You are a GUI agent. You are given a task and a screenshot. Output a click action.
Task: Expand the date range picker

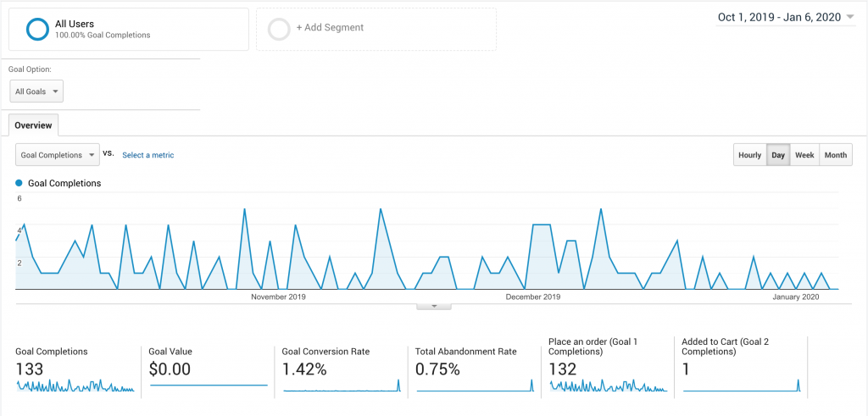pos(786,17)
